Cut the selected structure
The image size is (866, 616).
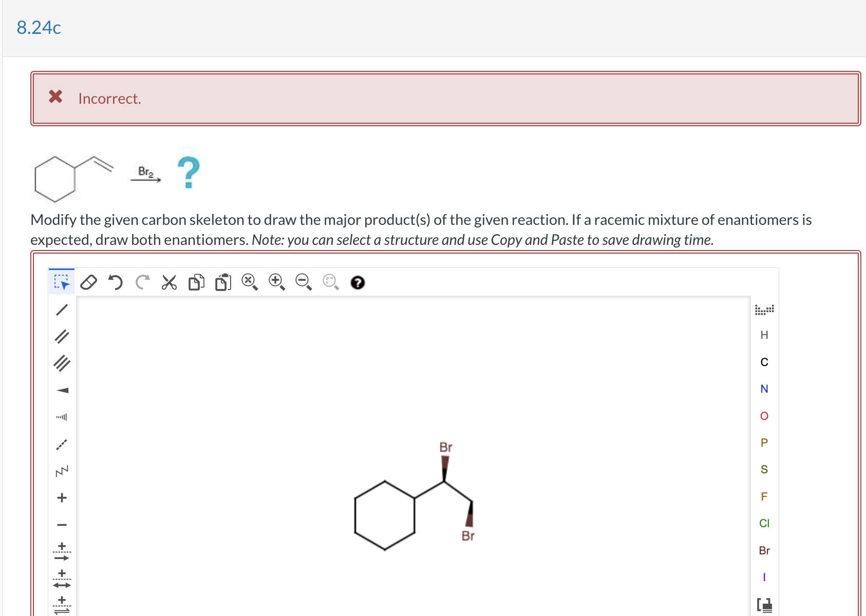[x=169, y=282]
